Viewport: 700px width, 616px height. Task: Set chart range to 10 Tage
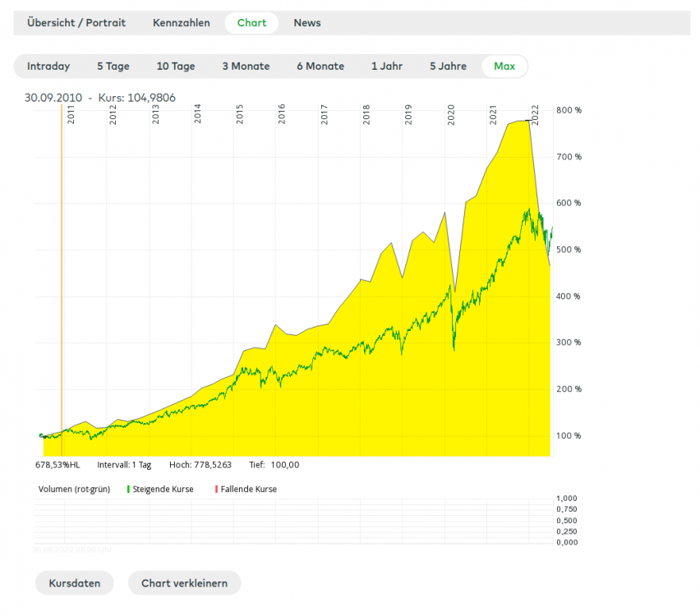[x=176, y=67]
